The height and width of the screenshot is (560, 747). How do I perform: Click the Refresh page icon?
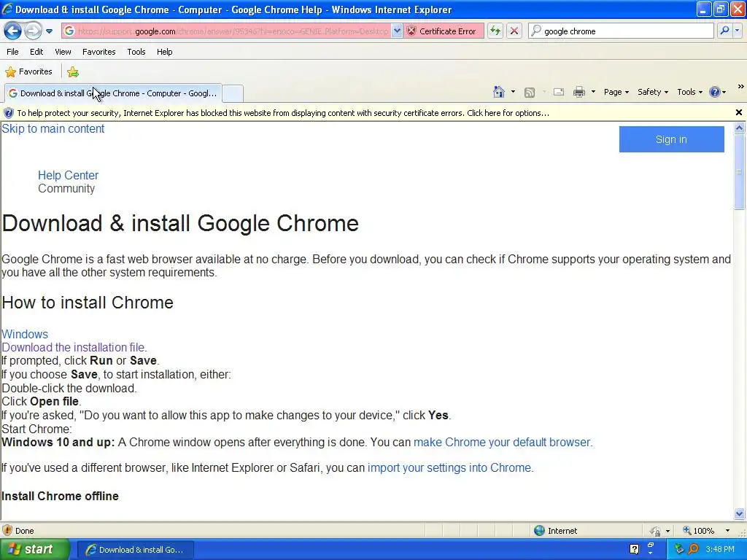(495, 31)
